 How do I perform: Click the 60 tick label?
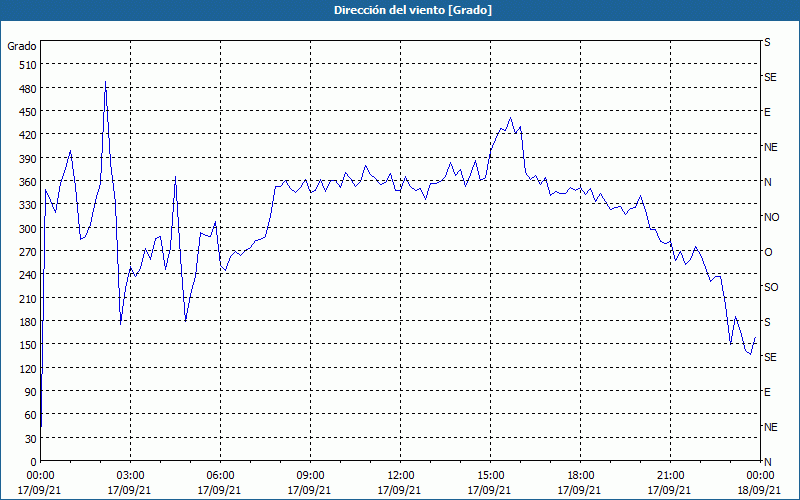(x=31, y=415)
